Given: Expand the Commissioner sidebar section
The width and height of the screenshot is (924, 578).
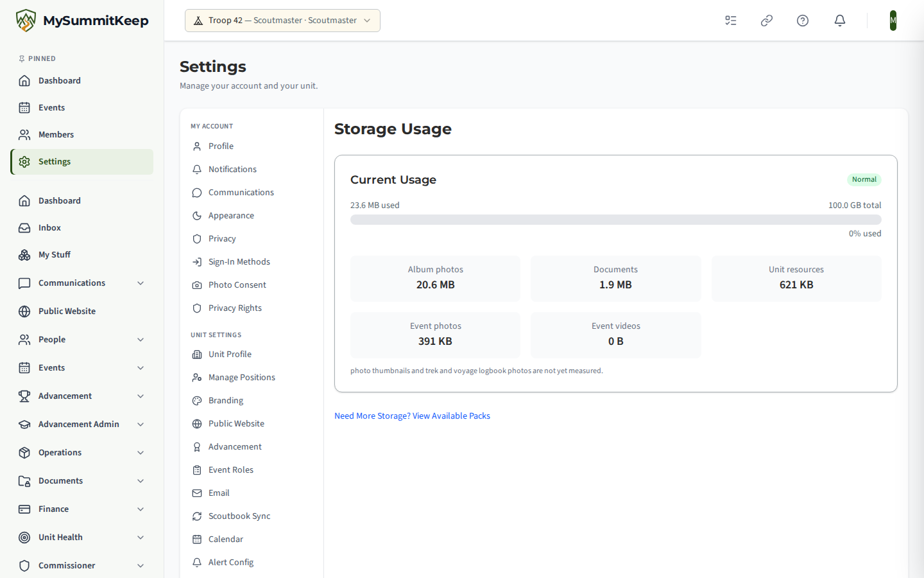Looking at the screenshot, I should 81,566.
